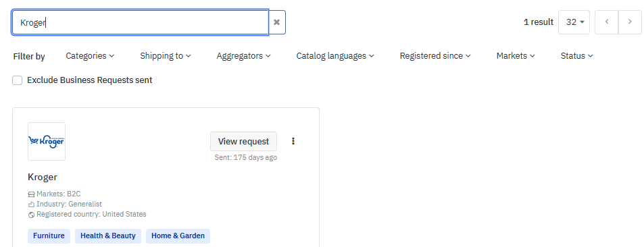Viewport: 644px width, 247px height.
Task: Click the Markets storefront icon
Action: click(x=31, y=194)
